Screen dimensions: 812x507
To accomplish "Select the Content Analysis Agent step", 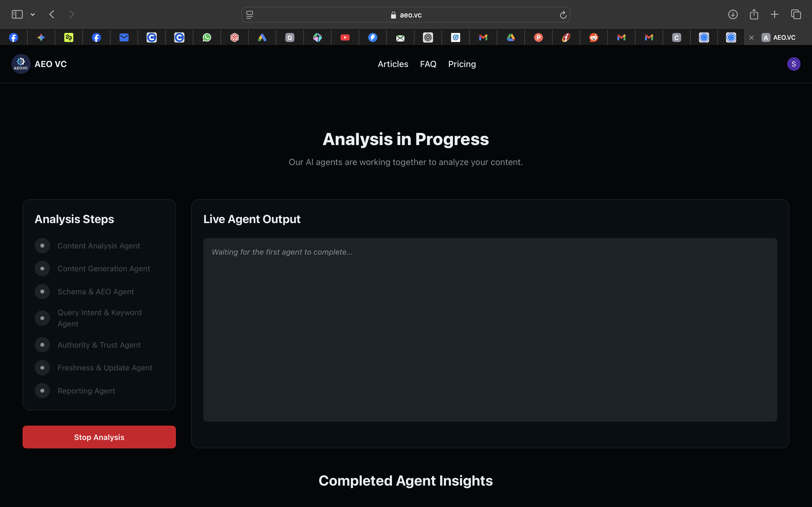I will tap(99, 246).
